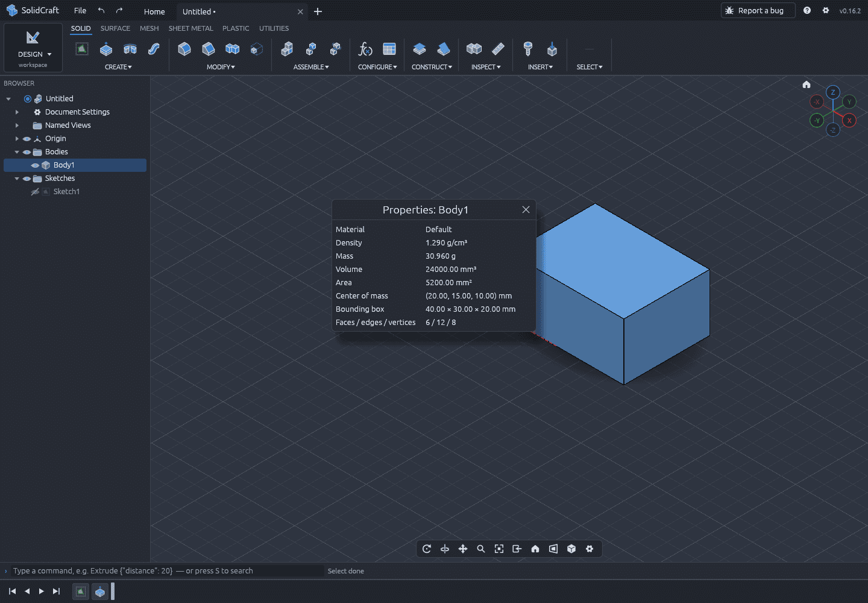Open the DESIGN workspace switcher
The image size is (868, 603).
(33, 48)
